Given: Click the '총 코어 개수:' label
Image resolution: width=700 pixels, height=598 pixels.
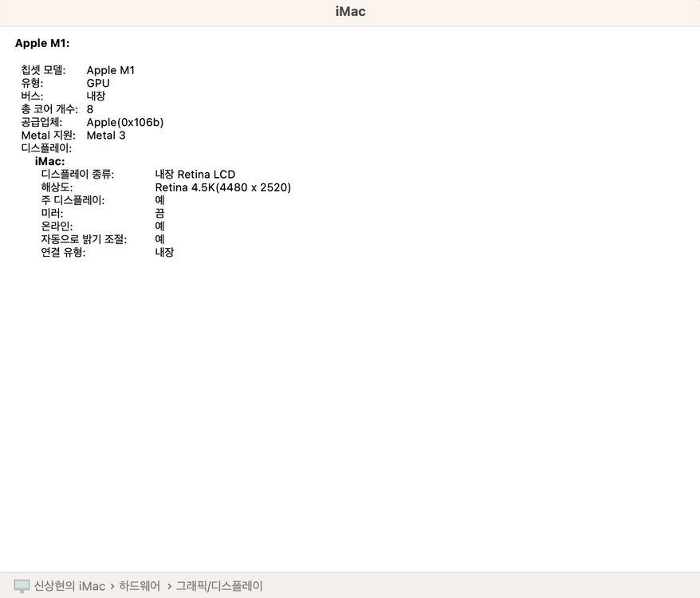Looking at the screenshot, I should [x=49, y=109].
